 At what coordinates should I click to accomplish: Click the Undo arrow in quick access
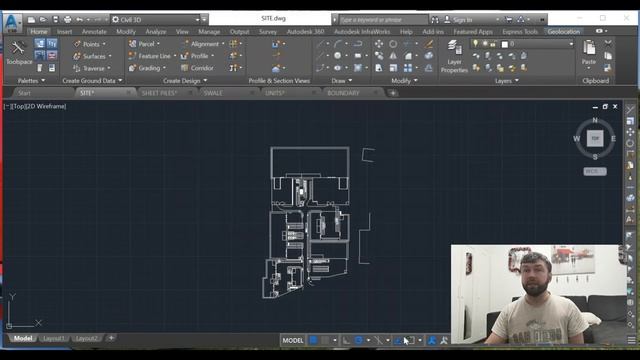pos(80,19)
